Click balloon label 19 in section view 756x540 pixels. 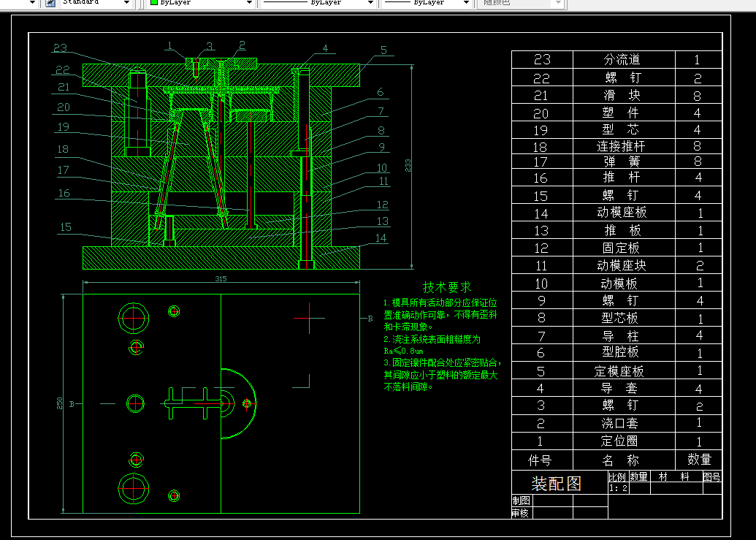click(x=63, y=127)
